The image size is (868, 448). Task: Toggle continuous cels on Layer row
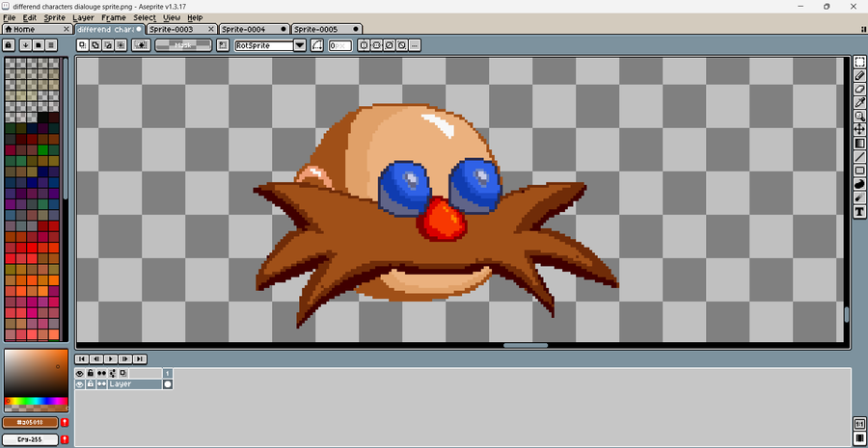[101, 384]
